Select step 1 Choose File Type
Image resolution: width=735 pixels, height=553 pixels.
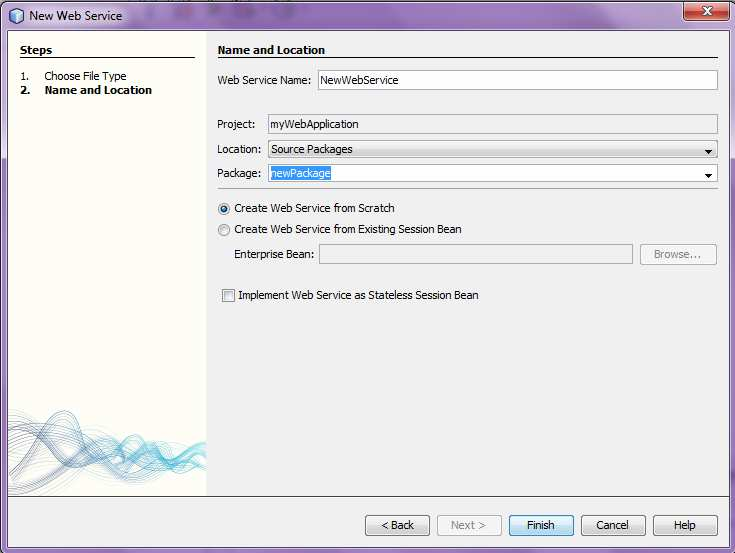(x=85, y=76)
